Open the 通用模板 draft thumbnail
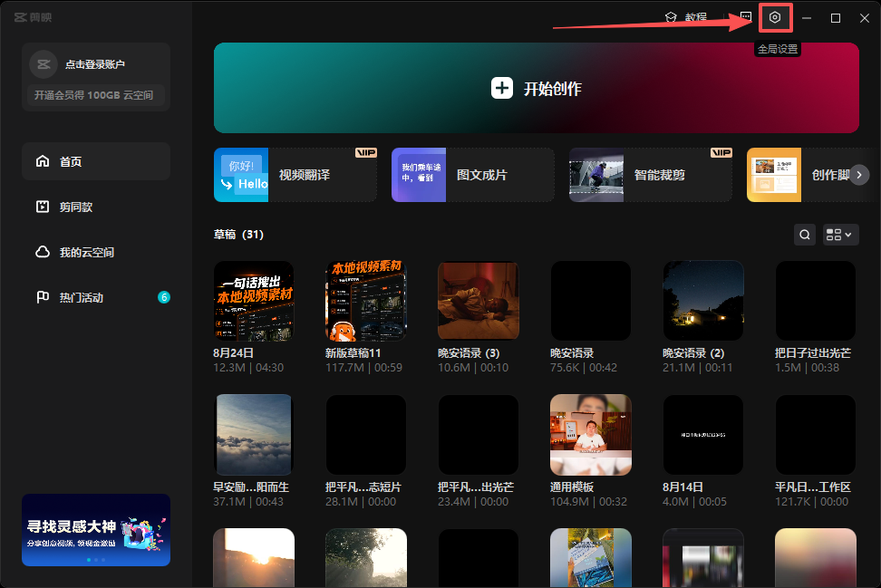Viewport: 881px width, 588px height. 591,435
